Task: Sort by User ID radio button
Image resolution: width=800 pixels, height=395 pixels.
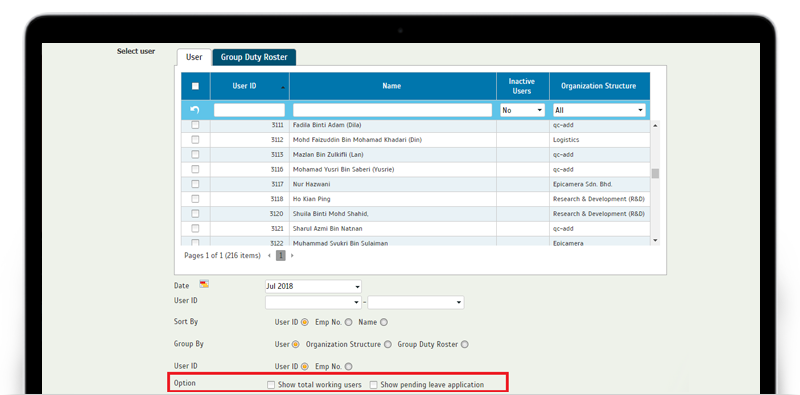Action: pos(305,322)
